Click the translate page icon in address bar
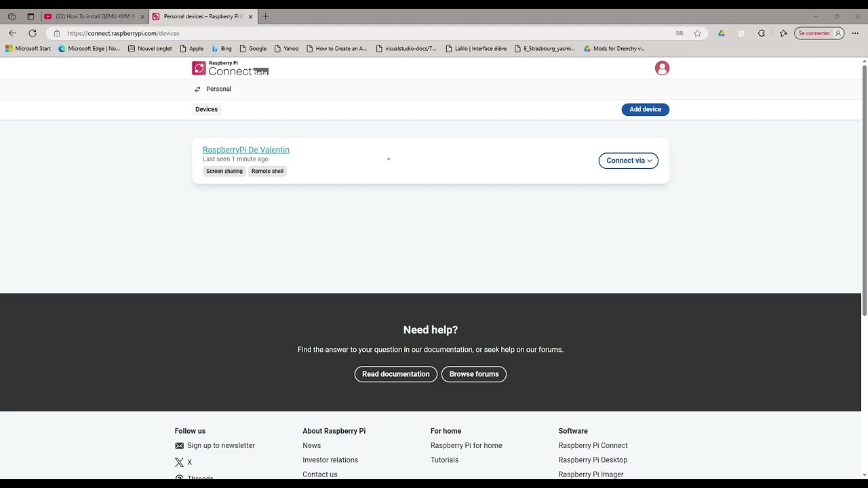The image size is (868, 488). [x=679, y=33]
